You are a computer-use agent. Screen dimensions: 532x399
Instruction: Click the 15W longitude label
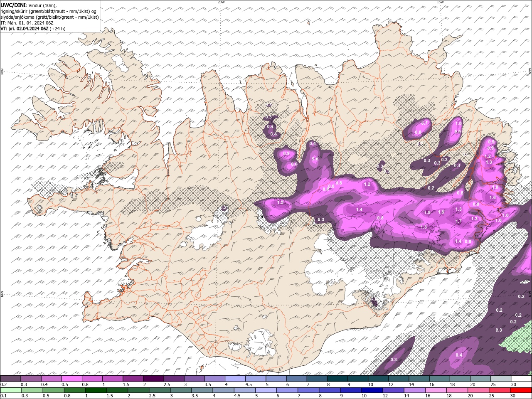(x=440, y=2)
